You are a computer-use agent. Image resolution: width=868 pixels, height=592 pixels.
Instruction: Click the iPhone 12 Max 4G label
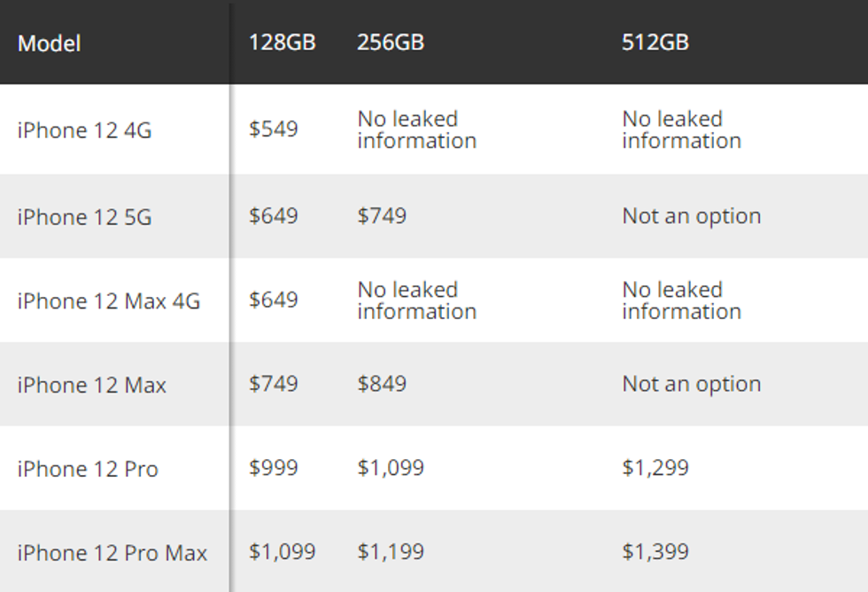point(109,301)
